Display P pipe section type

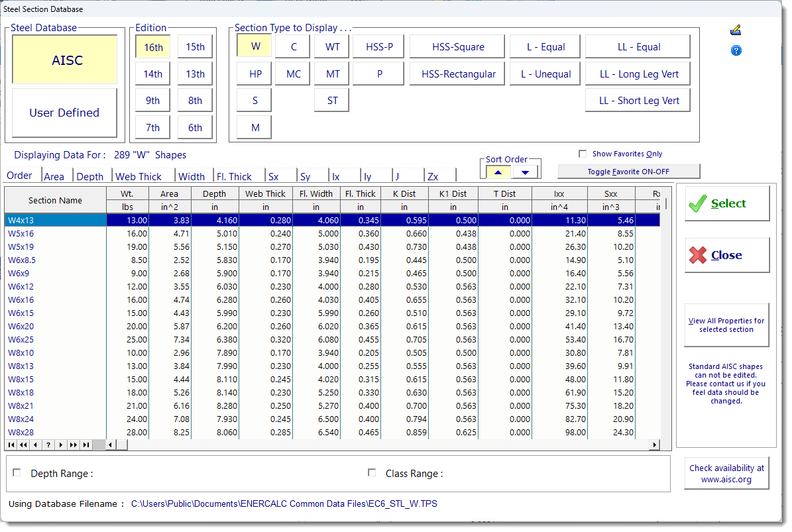(x=379, y=74)
